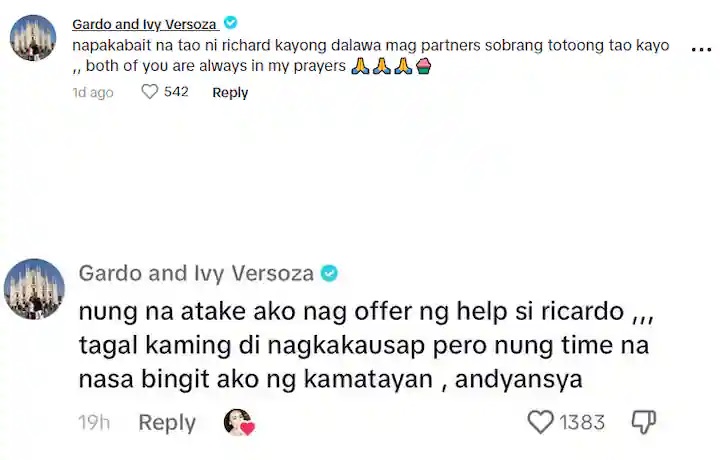The width and height of the screenshot is (720, 460).
Task: Like the bottom comment with heart icon
Action: [540, 421]
